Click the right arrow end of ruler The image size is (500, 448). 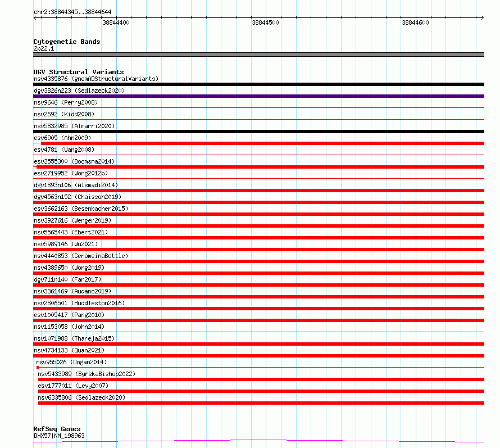(482, 17)
